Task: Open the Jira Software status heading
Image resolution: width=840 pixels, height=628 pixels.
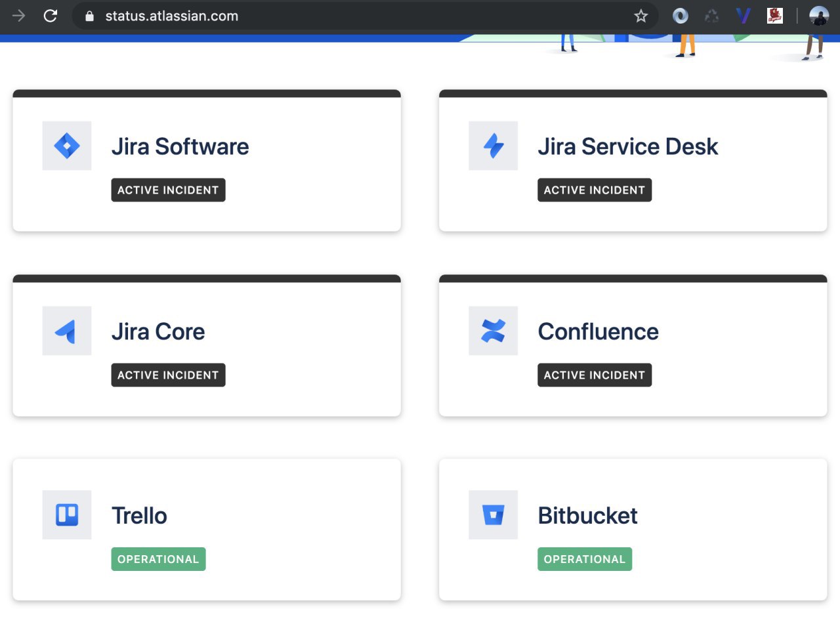Action: point(180,146)
